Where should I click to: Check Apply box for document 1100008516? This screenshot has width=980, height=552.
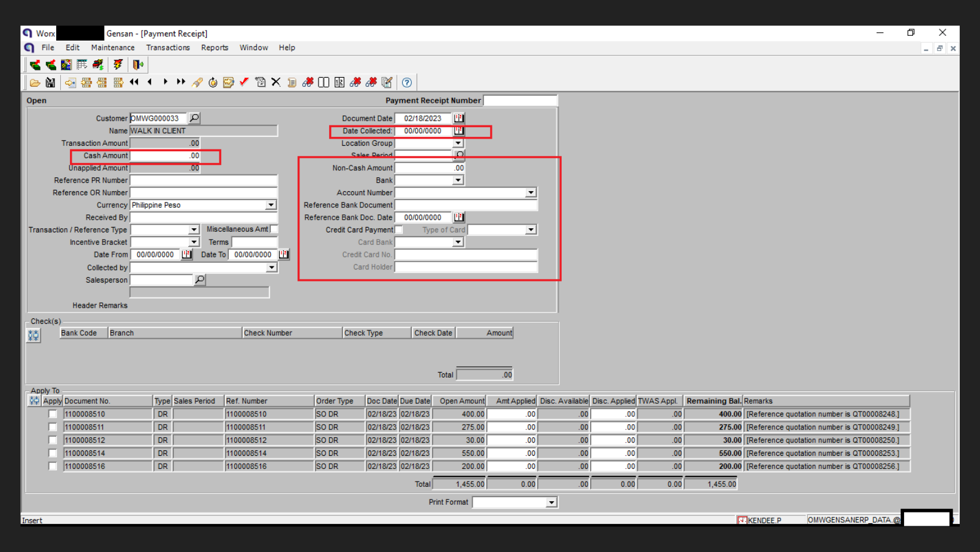click(x=53, y=467)
